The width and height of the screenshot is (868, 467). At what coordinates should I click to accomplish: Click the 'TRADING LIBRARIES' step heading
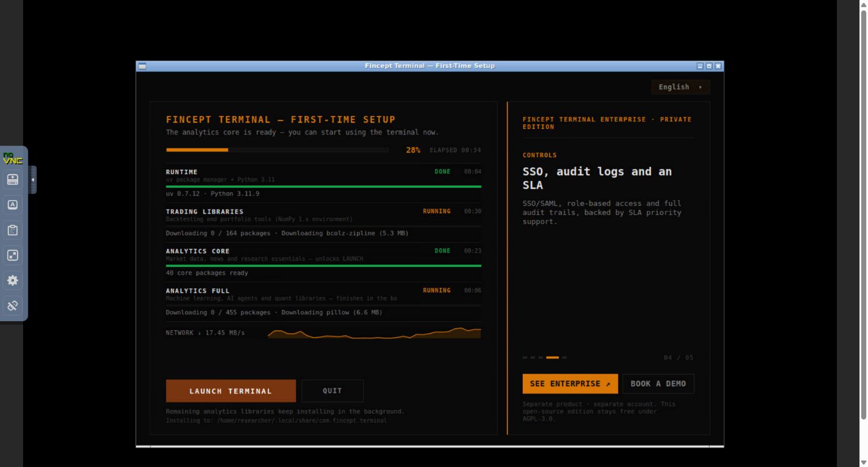205,211
